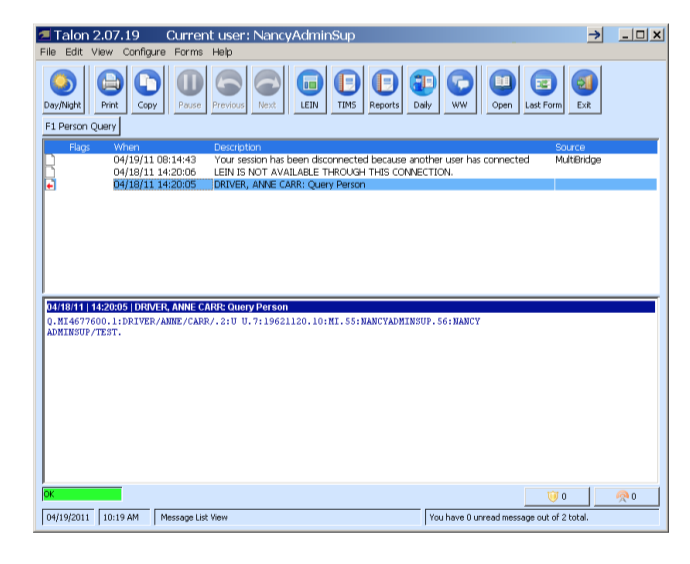Image resolution: width=690 pixels, height=564 pixels.
Task: Open the File menu
Action: coord(48,52)
